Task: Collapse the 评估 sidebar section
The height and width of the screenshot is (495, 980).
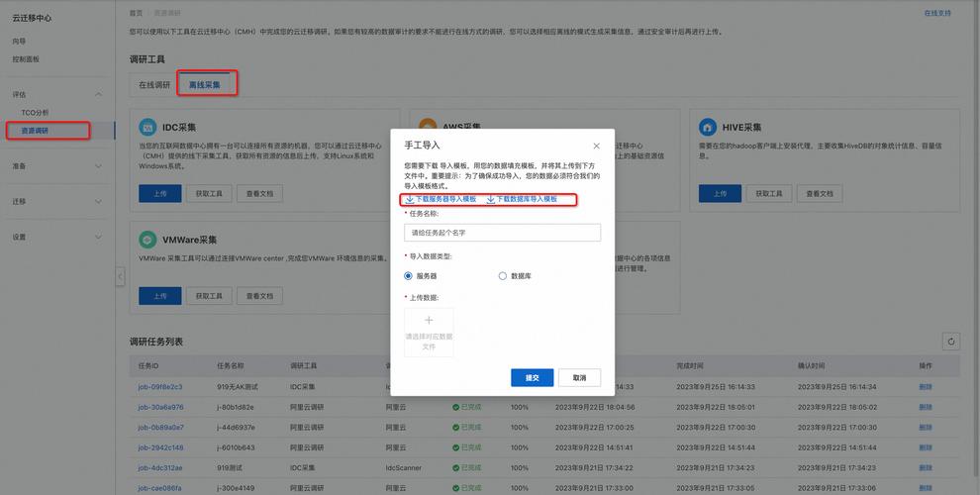Action: [98, 94]
